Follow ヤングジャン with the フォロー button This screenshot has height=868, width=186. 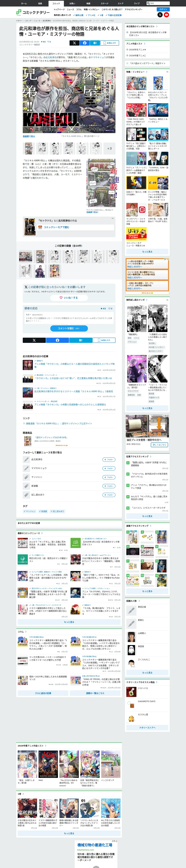[109, 477]
